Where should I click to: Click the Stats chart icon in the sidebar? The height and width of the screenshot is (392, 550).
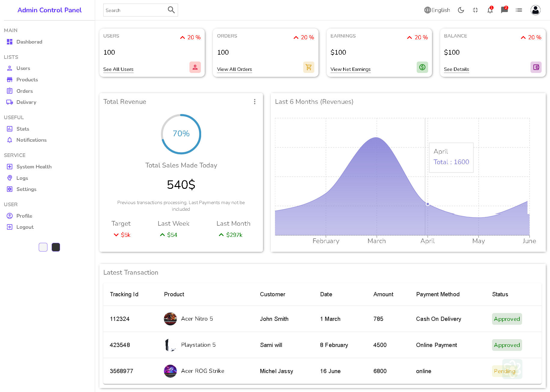[x=10, y=129]
